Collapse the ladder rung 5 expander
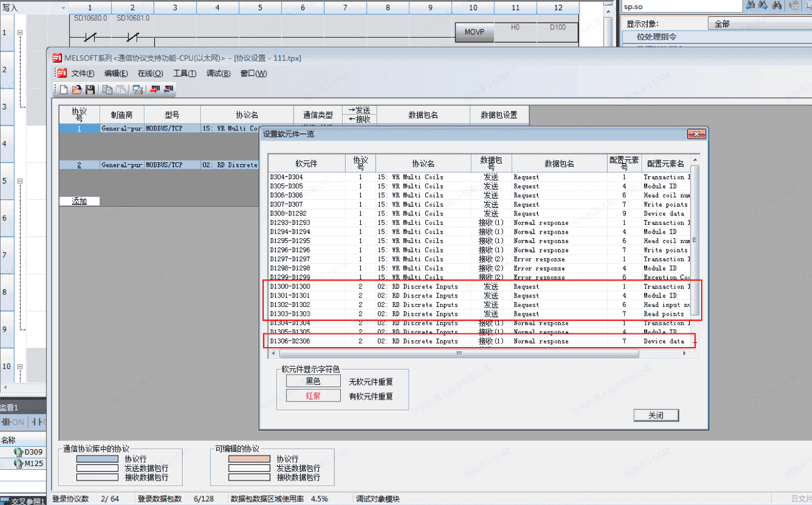 point(20,182)
